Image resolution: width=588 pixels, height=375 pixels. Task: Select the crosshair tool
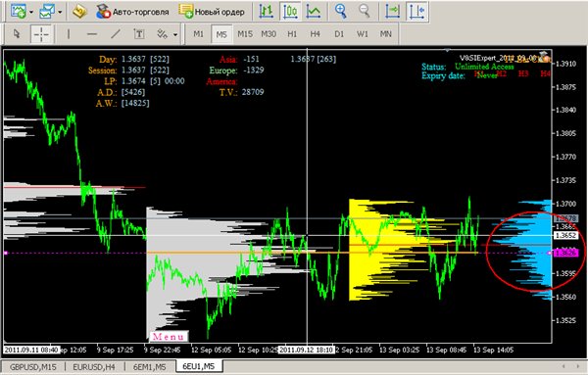coord(41,34)
